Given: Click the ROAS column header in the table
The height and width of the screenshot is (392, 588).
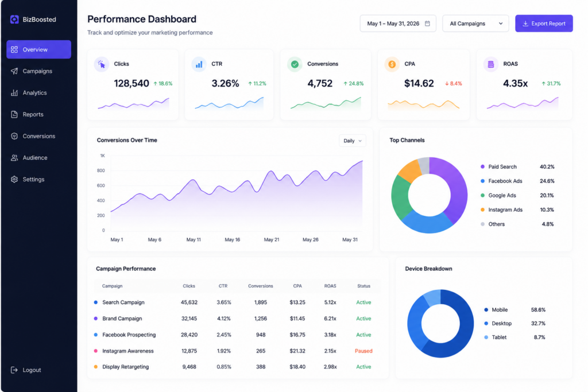Looking at the screenshot, I should (330, 286).
